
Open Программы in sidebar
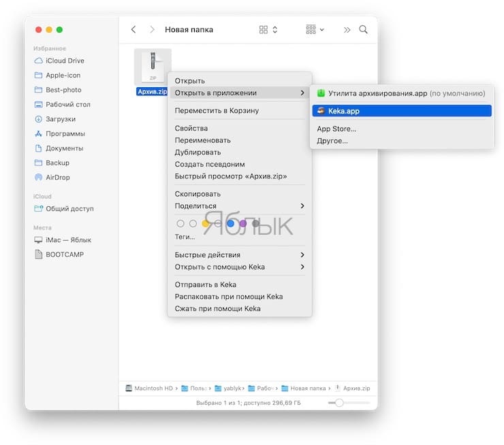[60, 133]
